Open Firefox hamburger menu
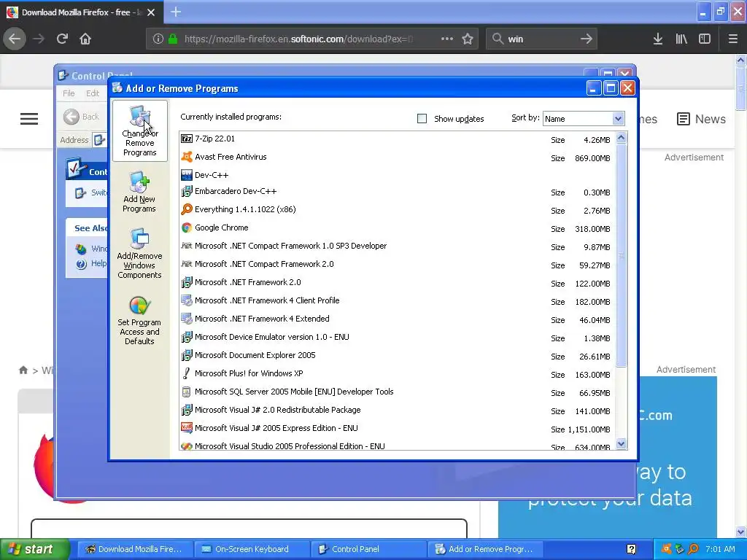747x560 pixels. (x=733, y=39)
